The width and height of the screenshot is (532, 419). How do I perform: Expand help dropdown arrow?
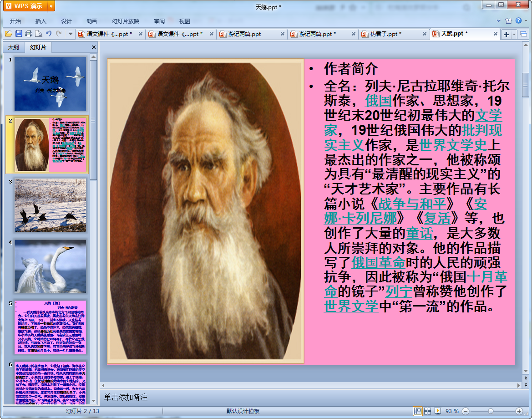click(x=526, y=20)
